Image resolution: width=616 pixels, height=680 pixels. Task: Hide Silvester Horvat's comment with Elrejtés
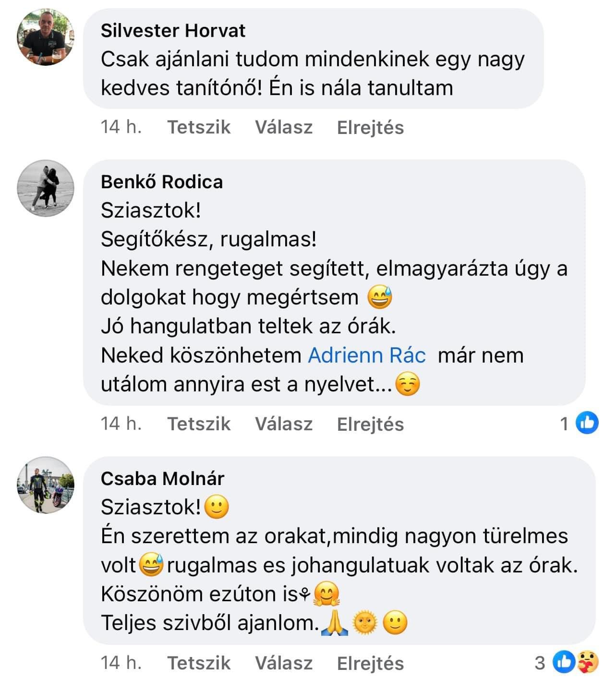pyautogui.click(x=370, y=127)
